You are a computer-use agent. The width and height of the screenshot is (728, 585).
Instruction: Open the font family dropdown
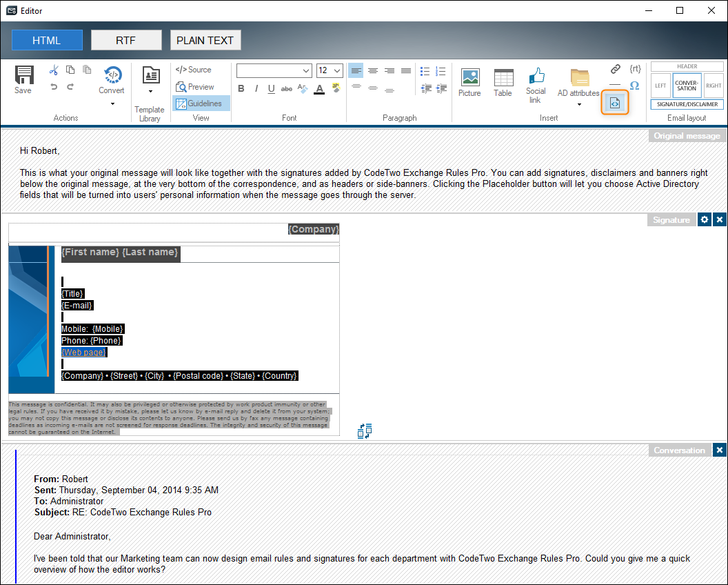[274, 70]
